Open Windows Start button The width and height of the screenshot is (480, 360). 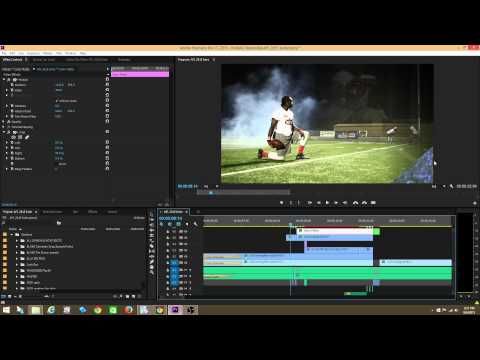[6, 310]
